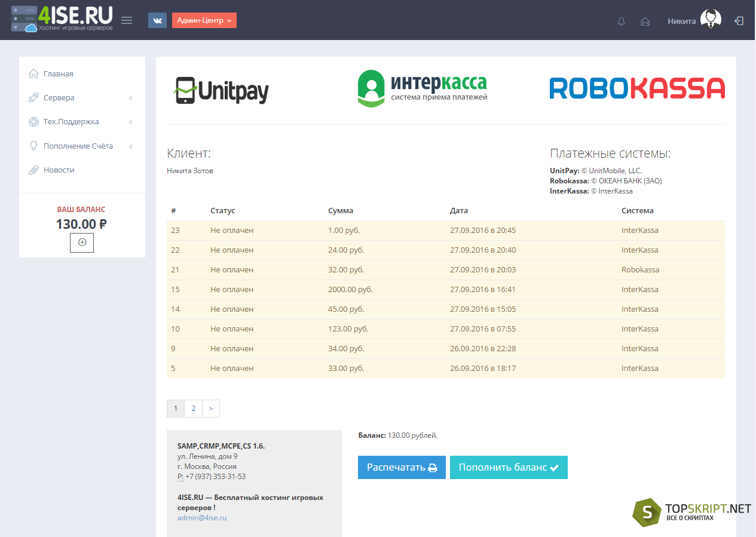
Task: Click the logout icon
Action: [x=739, y=21]
